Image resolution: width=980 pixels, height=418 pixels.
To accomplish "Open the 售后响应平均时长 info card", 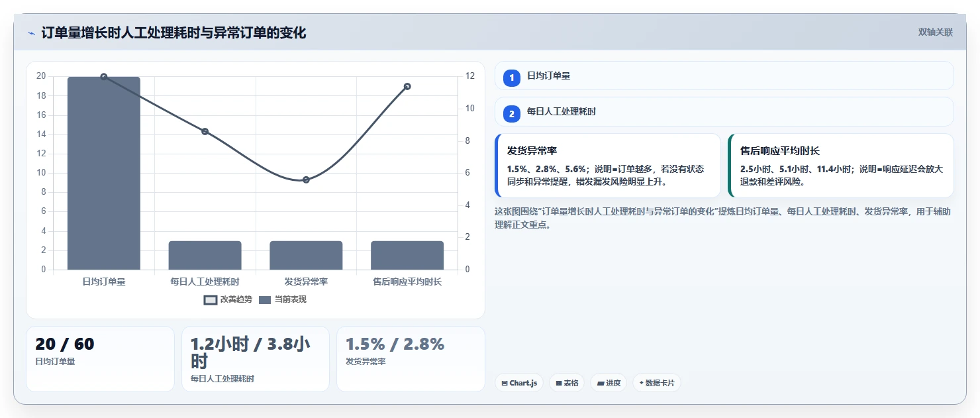I will [840, 166].
